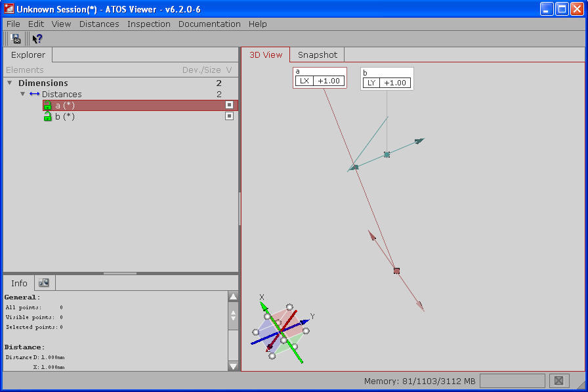
Task: Toggle visibility checkbox for distance a
Action: [230, 105]
